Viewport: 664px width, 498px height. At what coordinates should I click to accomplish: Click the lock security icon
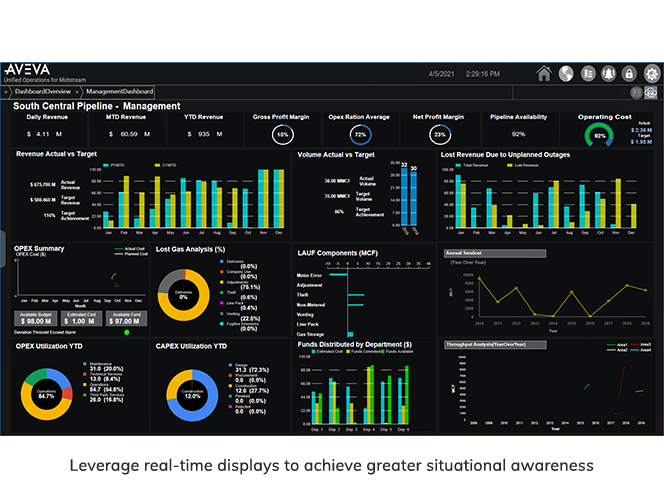tap(631, 73)
